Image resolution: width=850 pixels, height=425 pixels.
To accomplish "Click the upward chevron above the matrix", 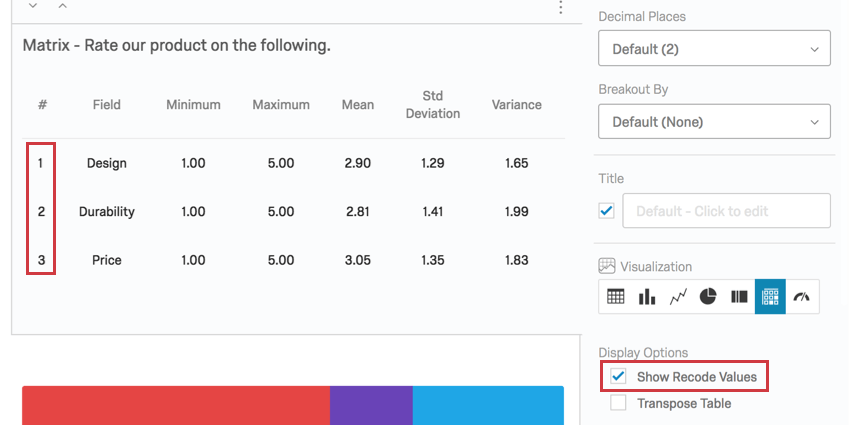I will 62,7.
